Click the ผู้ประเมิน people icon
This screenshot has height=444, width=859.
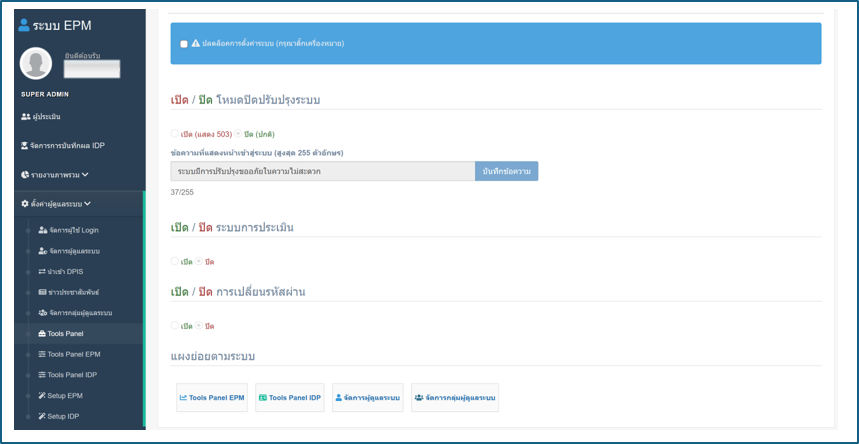25,117
